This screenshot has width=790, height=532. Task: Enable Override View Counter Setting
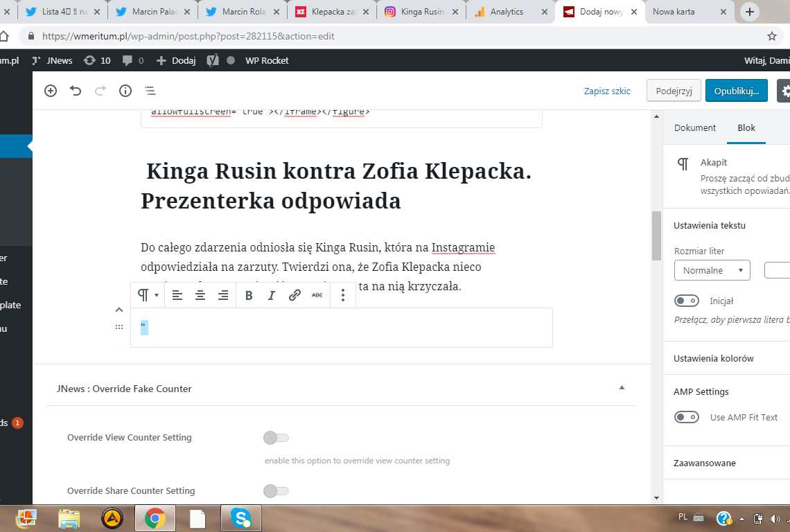(276, 438)
